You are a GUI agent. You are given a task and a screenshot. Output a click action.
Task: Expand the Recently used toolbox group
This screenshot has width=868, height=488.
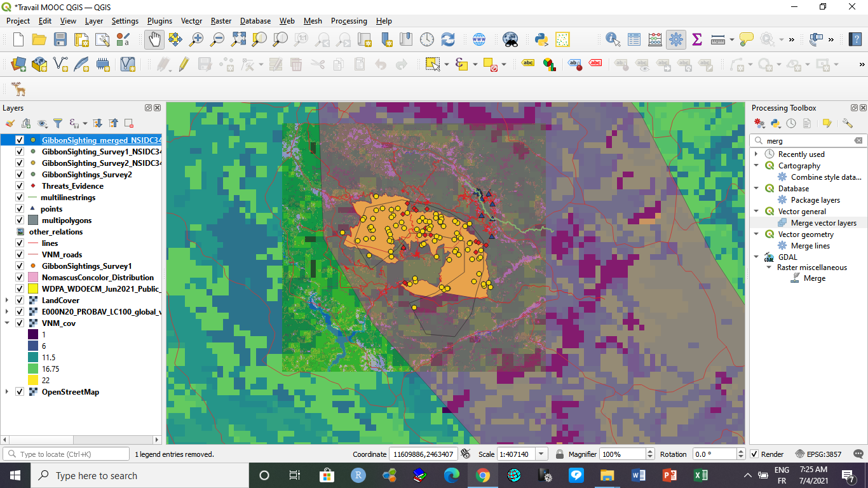point(756,154)
